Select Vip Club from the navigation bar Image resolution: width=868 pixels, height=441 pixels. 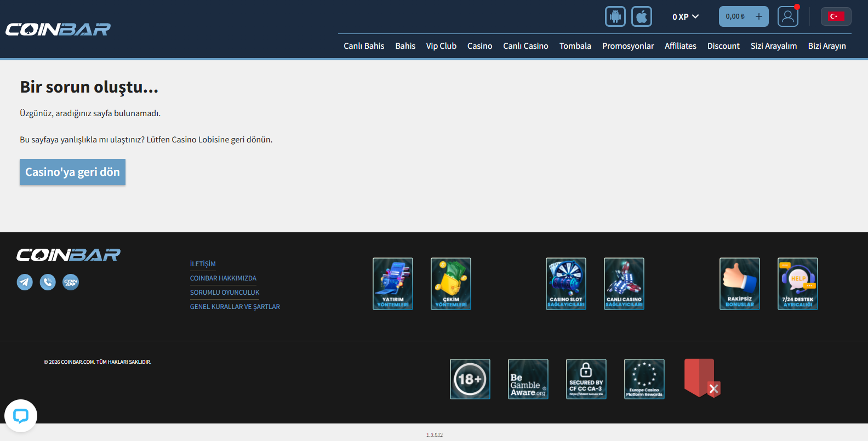(x=441, y=46)
